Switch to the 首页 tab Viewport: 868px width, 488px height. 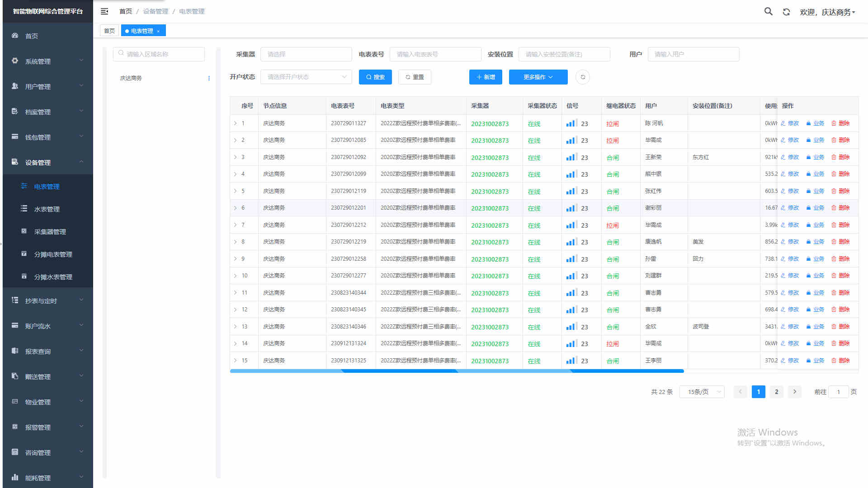click(109, 31)
